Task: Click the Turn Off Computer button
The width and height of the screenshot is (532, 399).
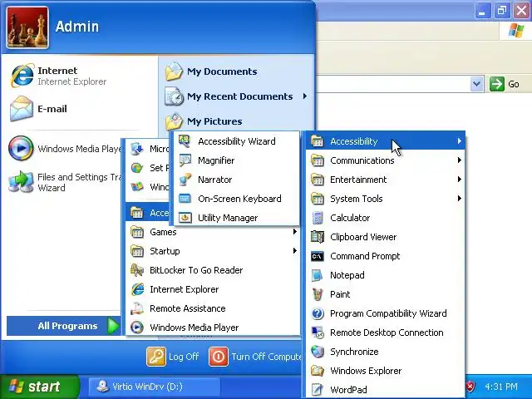Action: tap(255, 357)
